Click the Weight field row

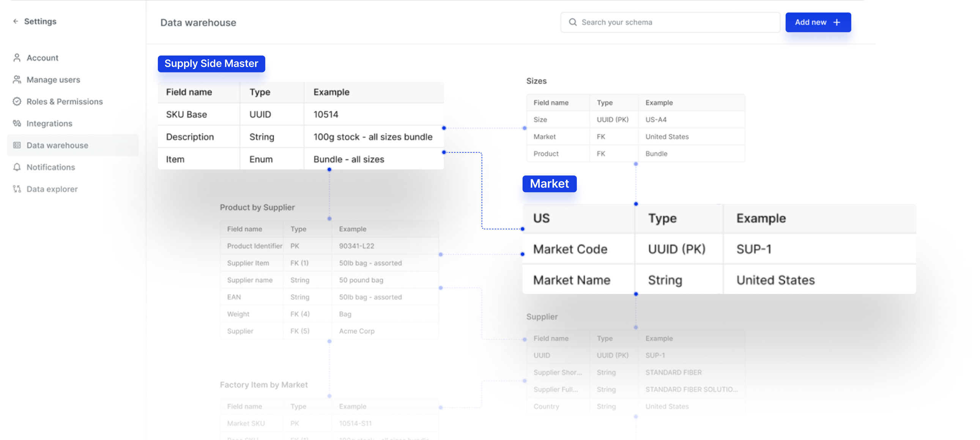point(329,314)
